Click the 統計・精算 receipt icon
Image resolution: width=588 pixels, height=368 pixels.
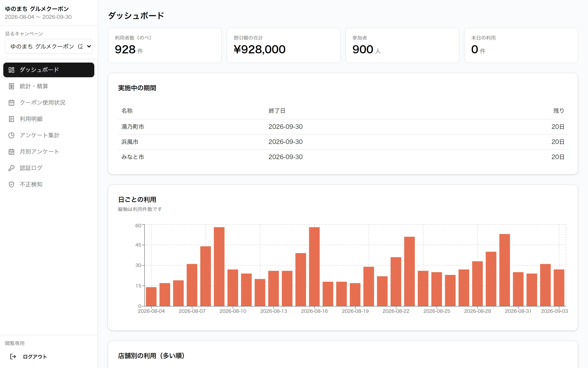tap(11, 86)
